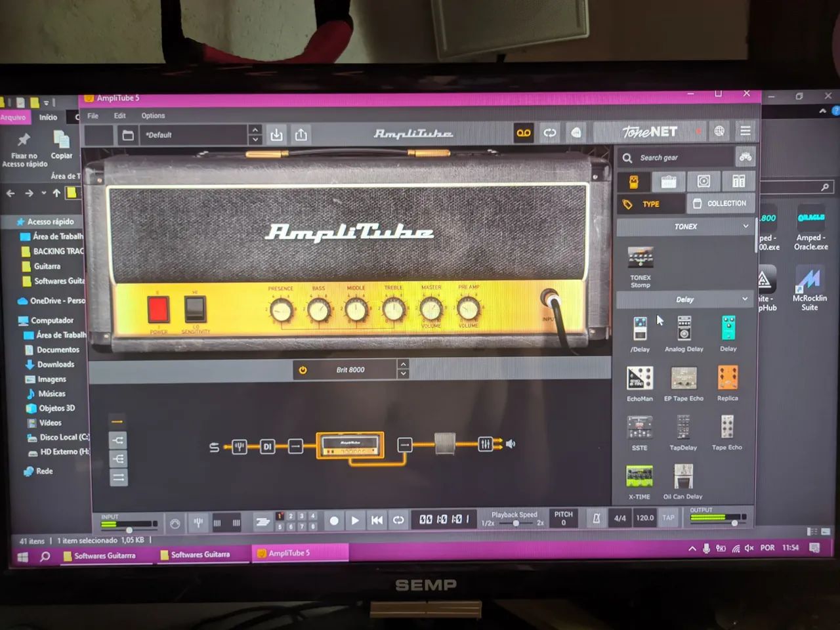The height and width of the screenshot is (630, 840).
Task: Start playback with the play button
Action: click(x=355, y=520)
